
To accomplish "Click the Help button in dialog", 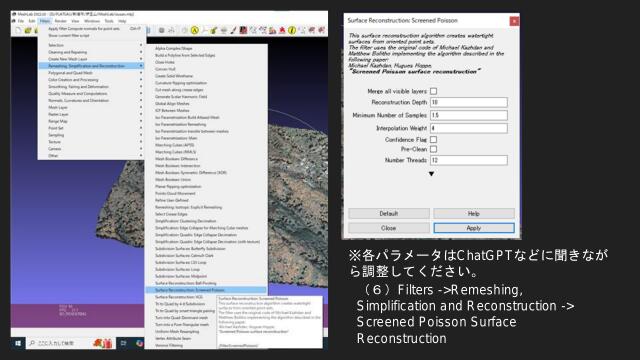I will coord(474,213).
